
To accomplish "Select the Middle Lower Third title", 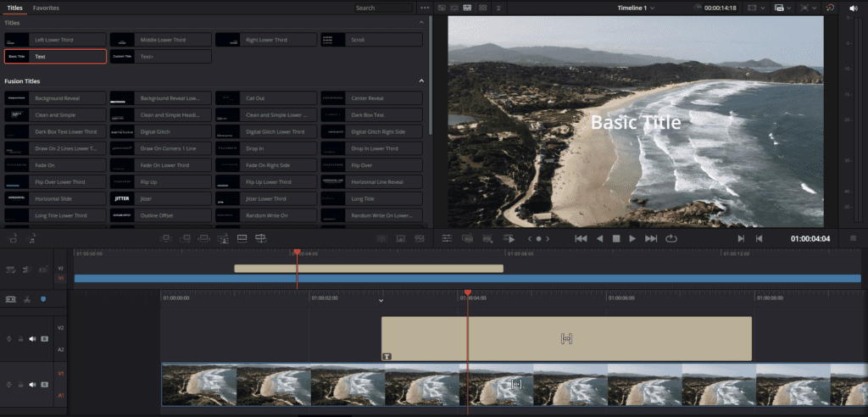I will (160, 40).
